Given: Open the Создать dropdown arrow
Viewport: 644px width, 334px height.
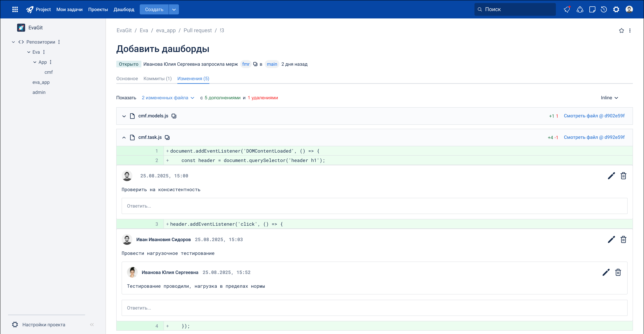Looking at the screenshot, I should pos(174,10).
